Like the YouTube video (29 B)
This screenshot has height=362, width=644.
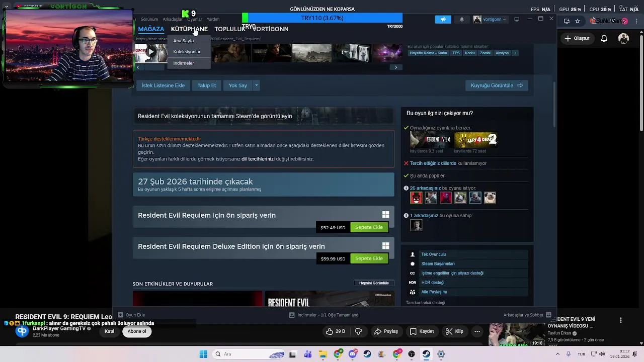click(336, 331)
